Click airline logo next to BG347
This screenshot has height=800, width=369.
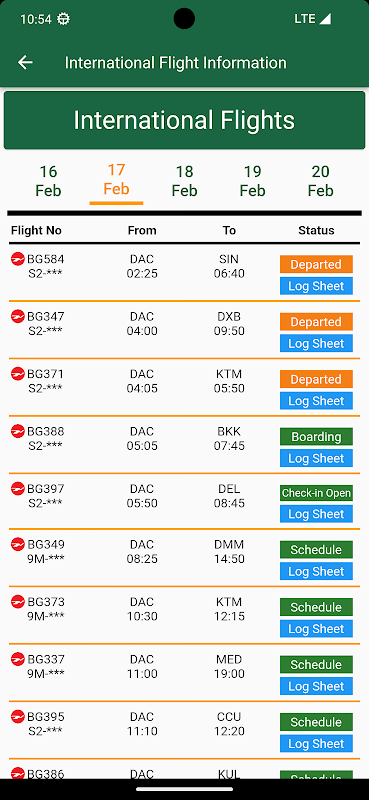(x=18, y=316)
